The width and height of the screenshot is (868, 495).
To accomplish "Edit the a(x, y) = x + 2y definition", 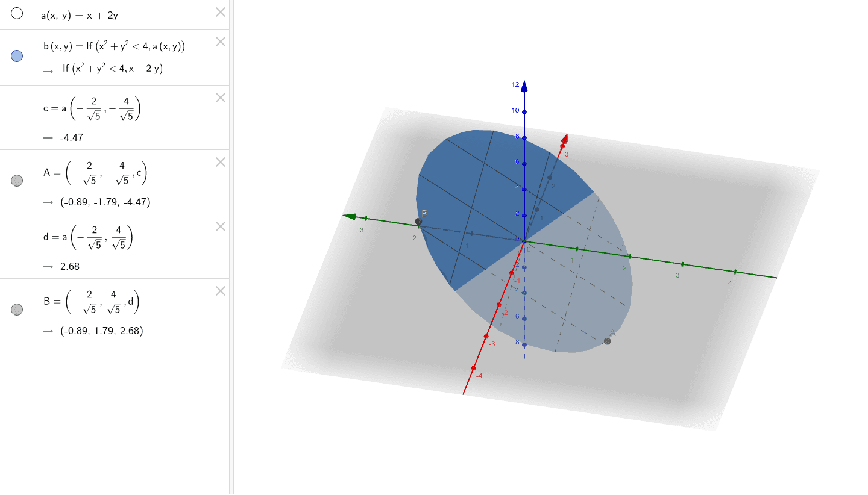I will tap(80, 16).
